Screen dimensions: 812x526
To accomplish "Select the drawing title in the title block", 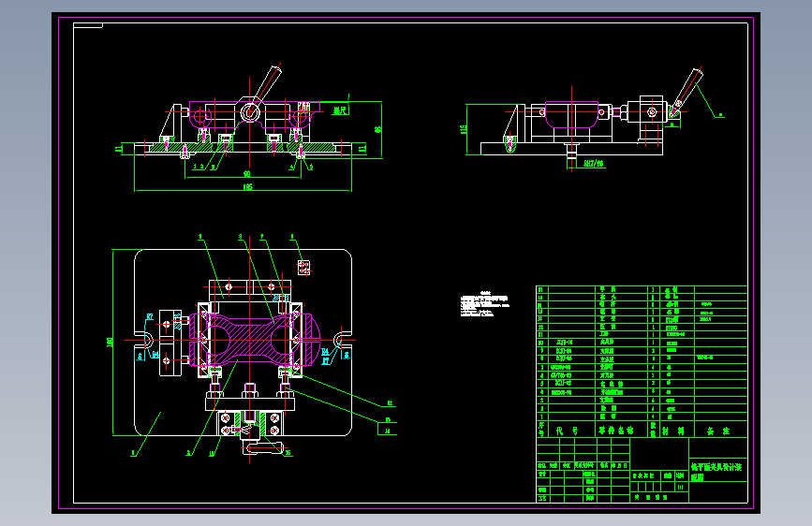I will [717, 471].
